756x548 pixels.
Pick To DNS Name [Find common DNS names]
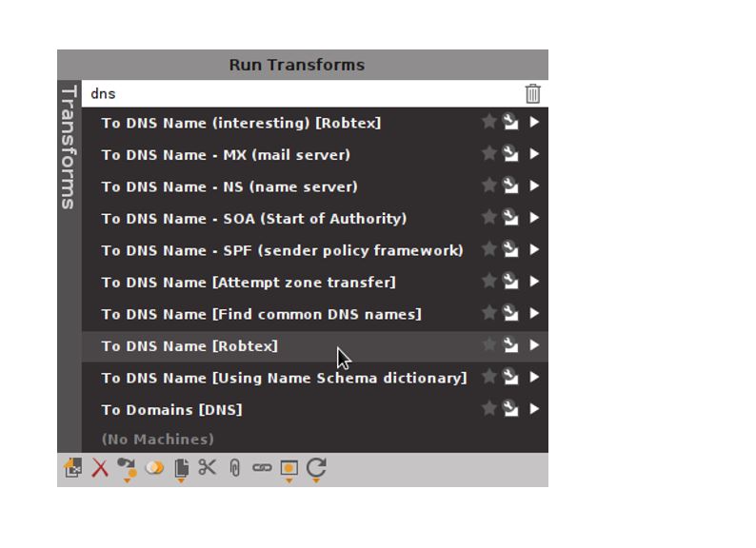pos(261,314)
